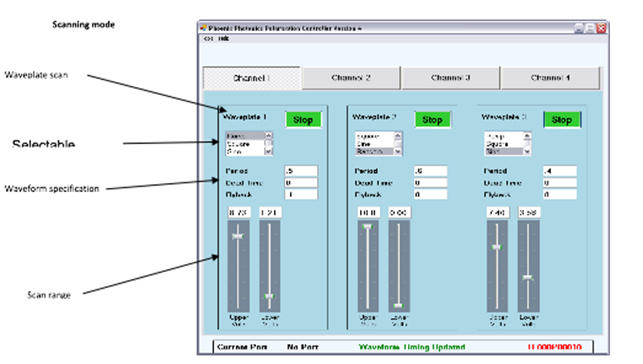Select Sine waveform in Waveplate 1 list
Screen dimensions: 643x364
(x=245, y=151)
